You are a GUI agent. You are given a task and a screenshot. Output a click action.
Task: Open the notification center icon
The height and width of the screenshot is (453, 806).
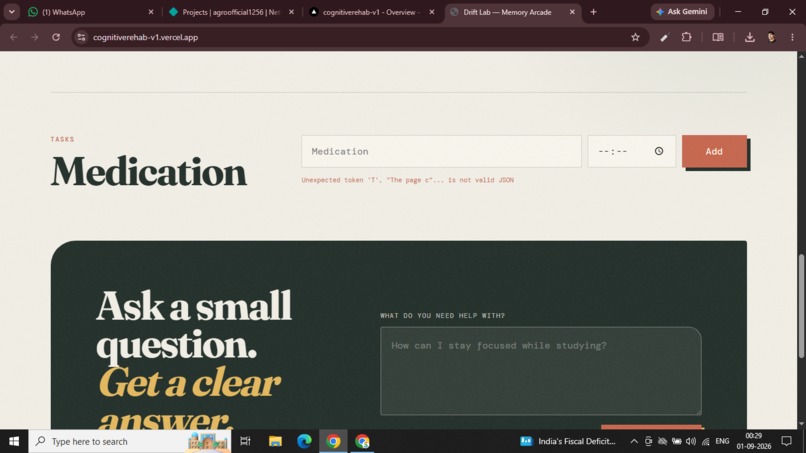point(786,441)
